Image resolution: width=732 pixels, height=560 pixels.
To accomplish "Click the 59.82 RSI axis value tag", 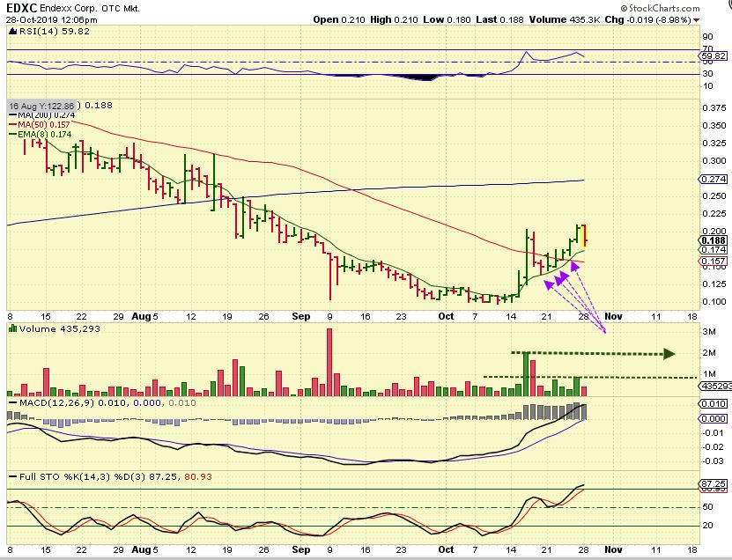I will tap(714, 56).
